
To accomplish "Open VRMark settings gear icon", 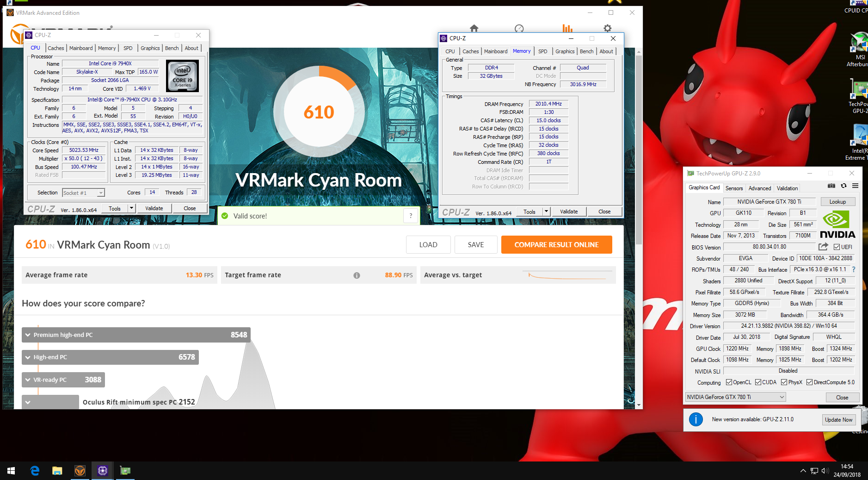I will [x=607, y=28].
